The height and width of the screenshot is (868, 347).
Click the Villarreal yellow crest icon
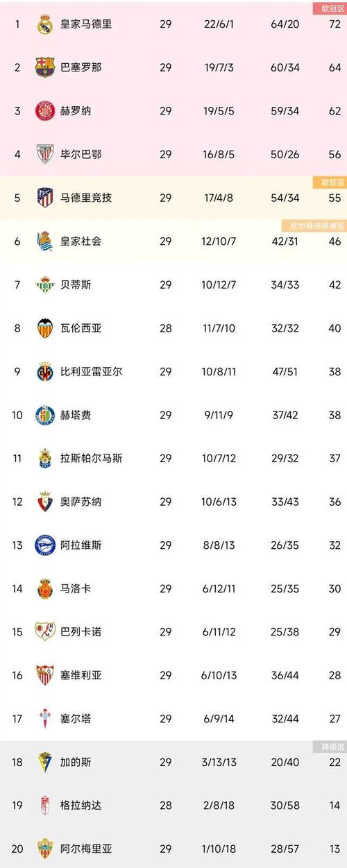45,371
